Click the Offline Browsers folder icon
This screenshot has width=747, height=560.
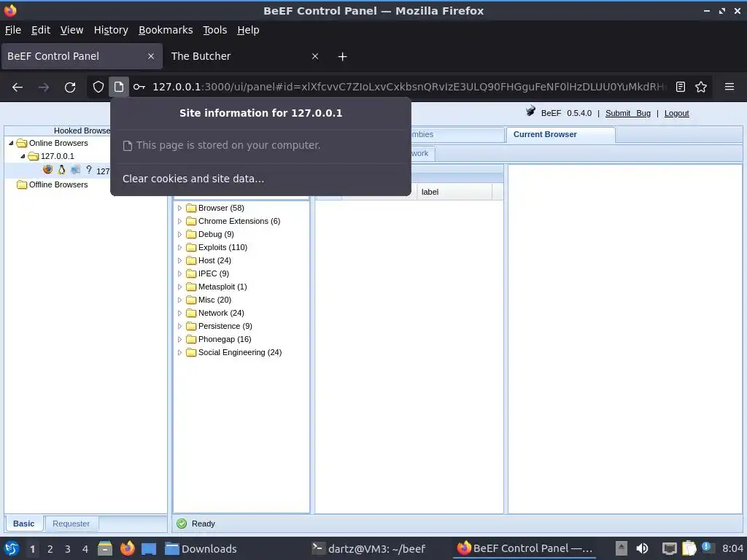tap(22, 184)
